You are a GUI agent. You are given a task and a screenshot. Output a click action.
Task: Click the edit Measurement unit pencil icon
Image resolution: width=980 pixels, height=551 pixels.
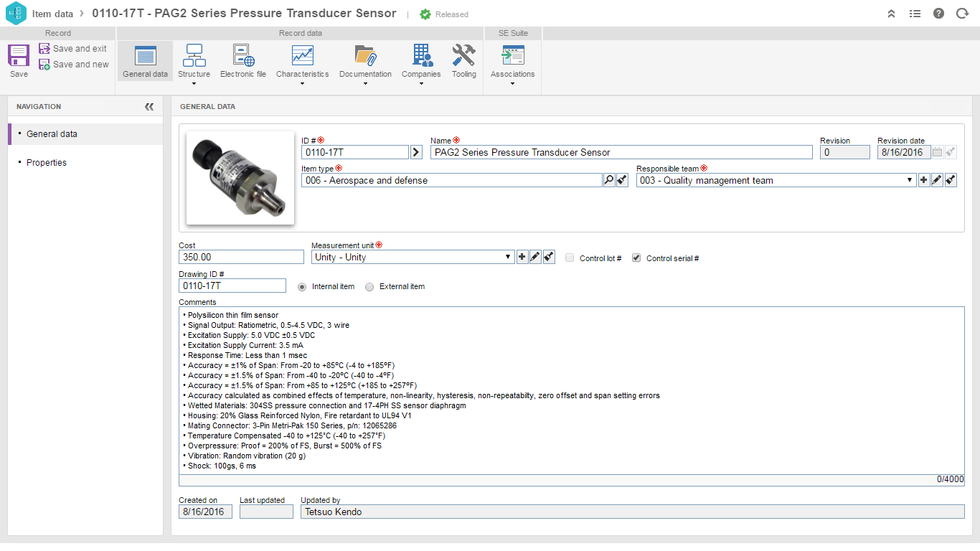pos(535,257)
